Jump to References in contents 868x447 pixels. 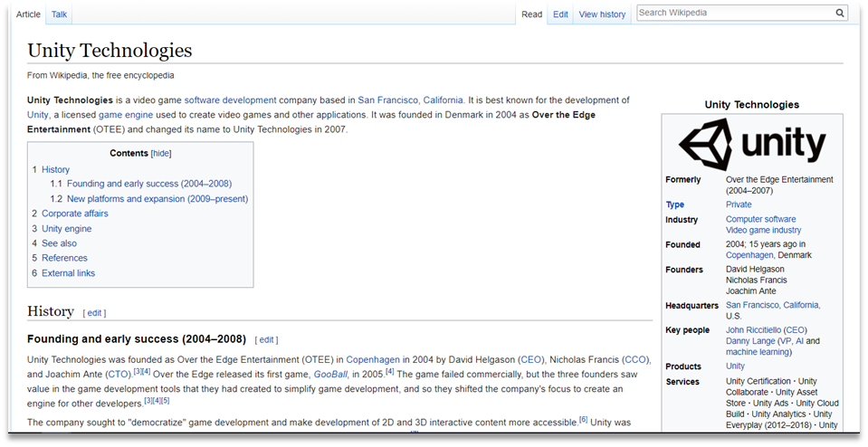tap(64, 258)
